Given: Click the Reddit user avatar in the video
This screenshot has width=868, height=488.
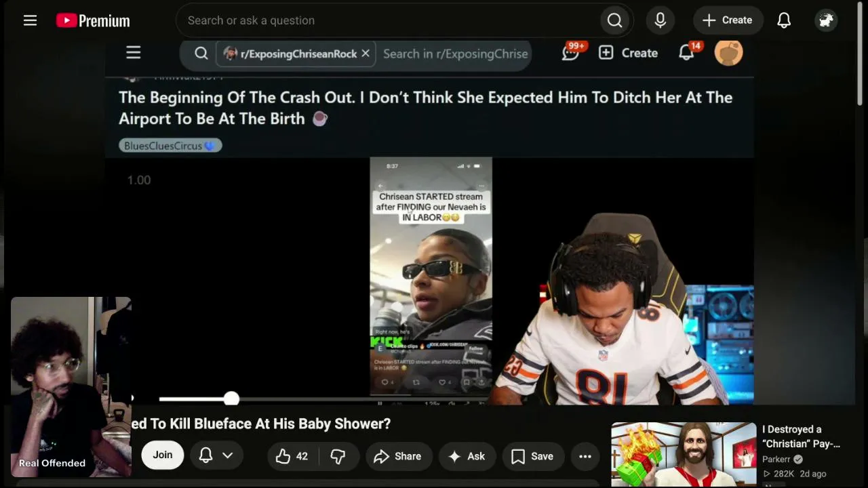Looking at the screenshot, I should [729, 52].
